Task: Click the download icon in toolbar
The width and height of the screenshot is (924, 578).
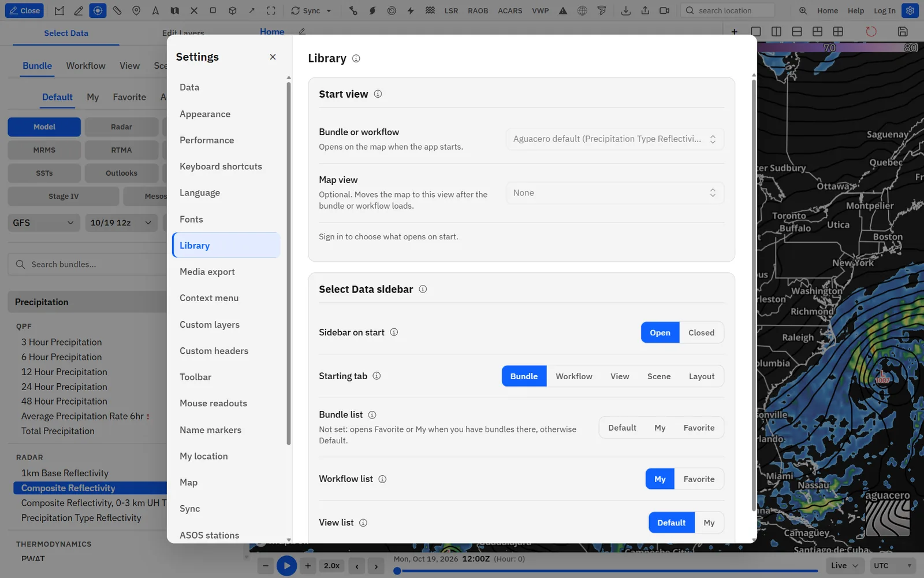Action: 626,10
